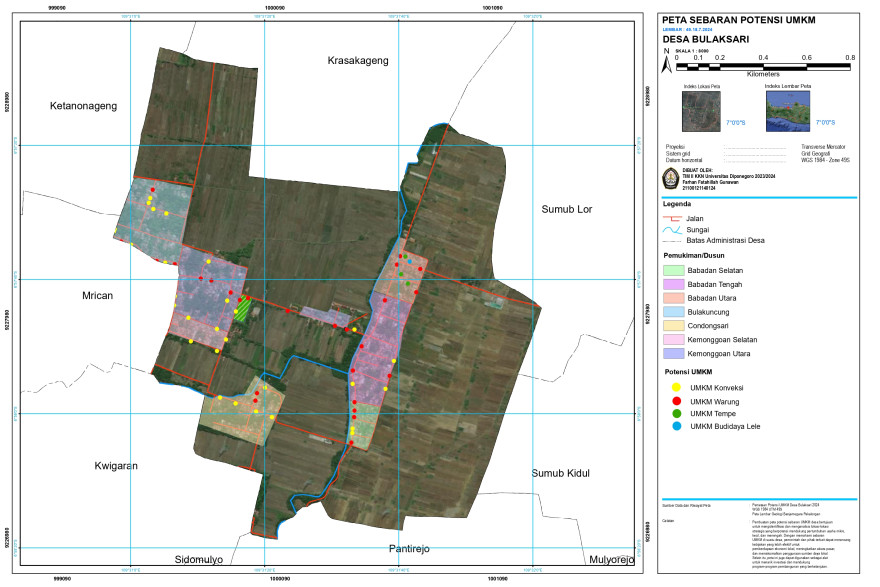Screen dimensions: 880x587
Task: Click the green hatched area on map
Action: point(241,308)
